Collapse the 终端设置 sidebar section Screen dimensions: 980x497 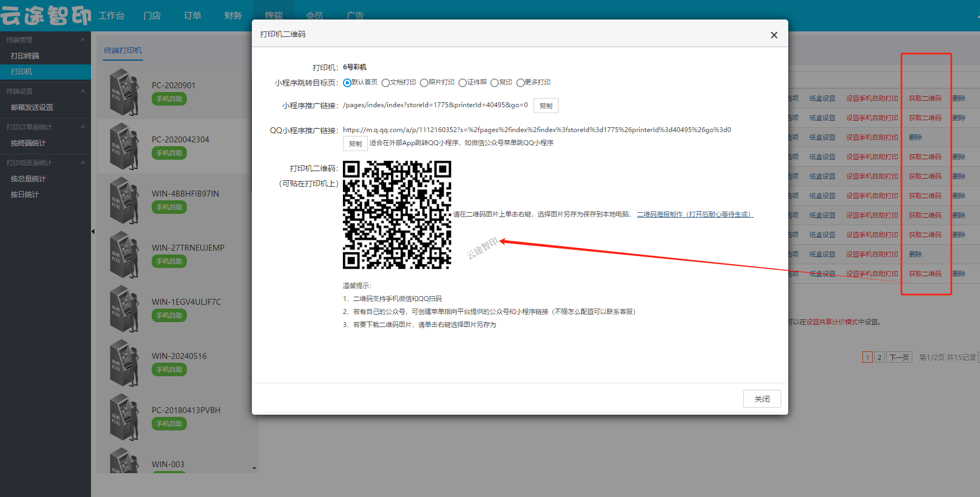coord(83,91)
